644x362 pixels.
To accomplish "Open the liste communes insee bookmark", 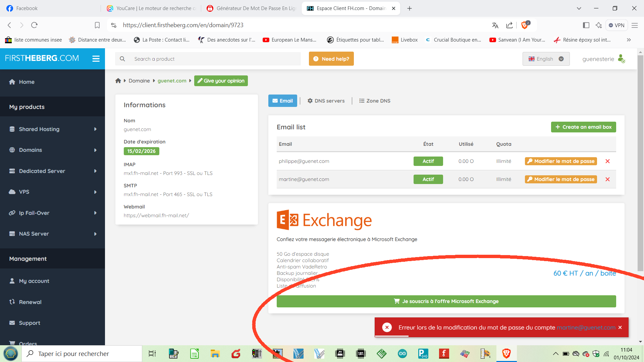I will point(34,40).
